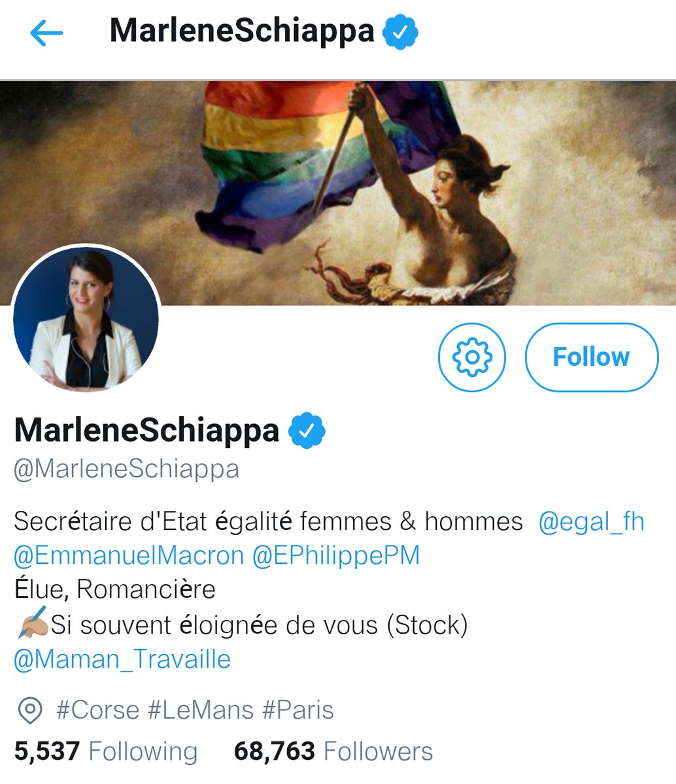This screenshot has height=784, width=676.
Task: Open the @EPhilippePM mention
Action: tap(336, 555)
